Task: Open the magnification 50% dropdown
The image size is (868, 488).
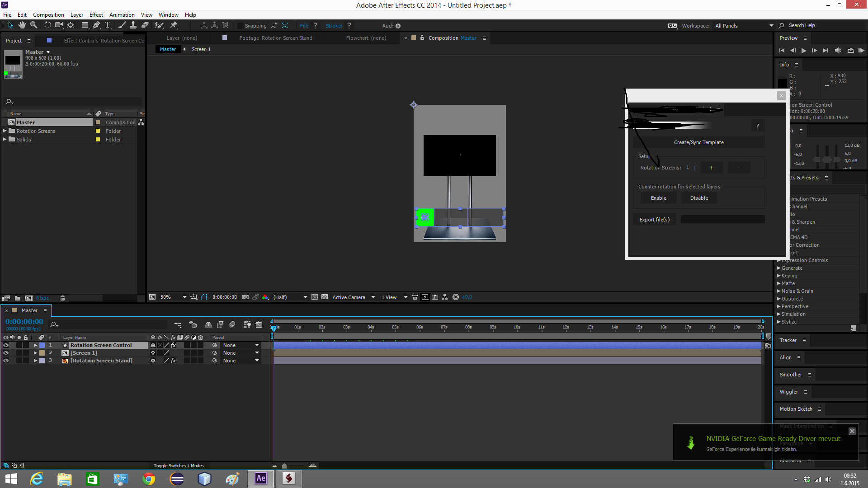Action: pyautogui.click(x=174, y=297)
